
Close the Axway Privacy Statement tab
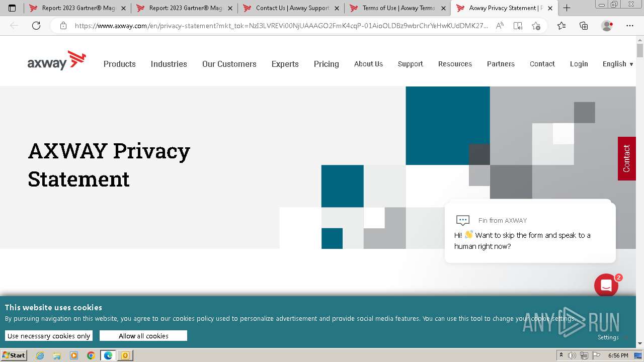point(550,8)
